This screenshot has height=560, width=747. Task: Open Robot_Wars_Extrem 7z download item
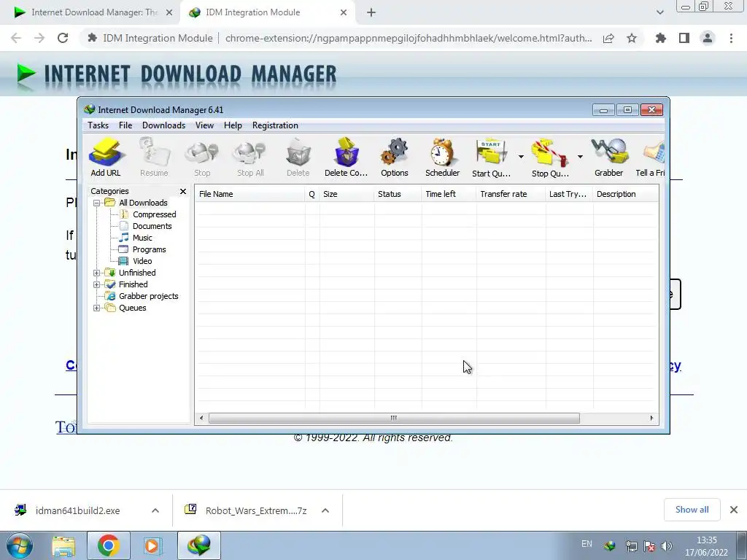(256, 510)
